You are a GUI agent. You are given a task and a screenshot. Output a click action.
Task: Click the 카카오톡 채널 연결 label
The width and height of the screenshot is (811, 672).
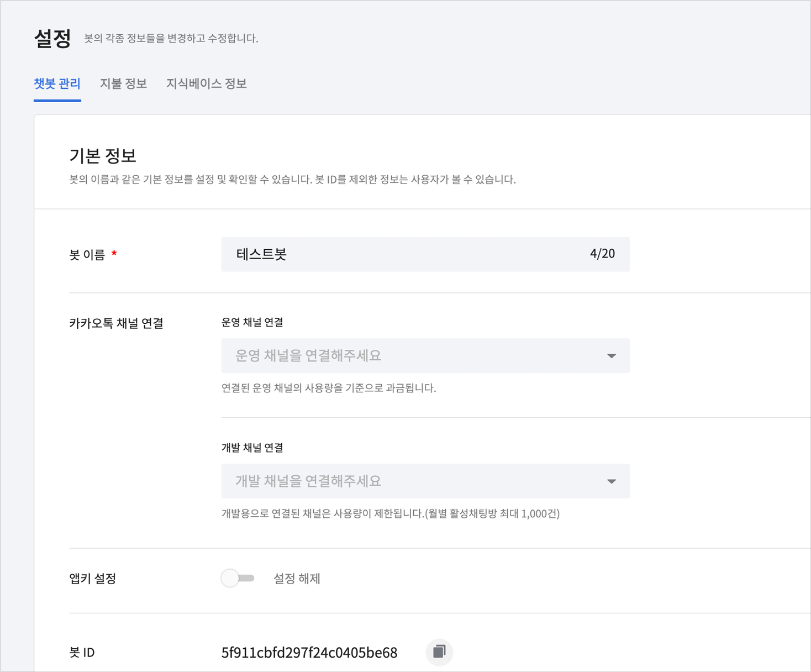tap(116, 323)
